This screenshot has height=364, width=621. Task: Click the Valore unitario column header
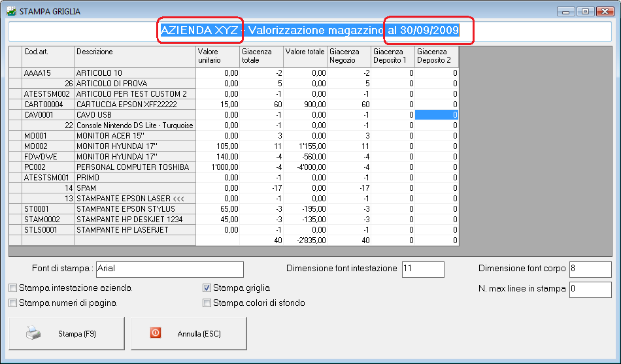[x=218, y=57]
